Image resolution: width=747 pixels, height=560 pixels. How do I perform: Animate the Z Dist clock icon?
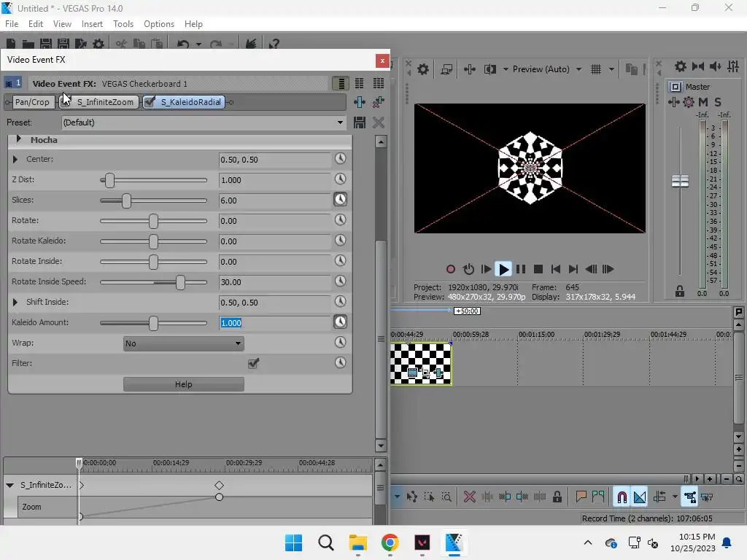pyautogui.click(x=340, y=179)
